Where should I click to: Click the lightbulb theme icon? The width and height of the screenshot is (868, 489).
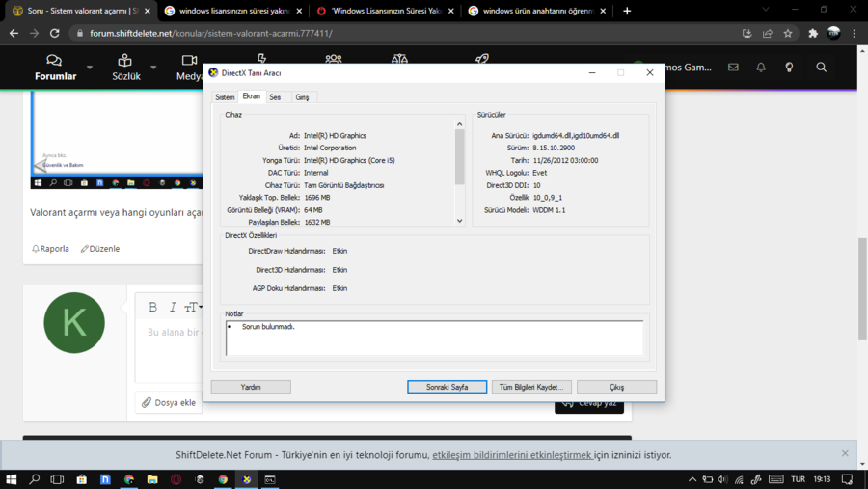(789, 67)
